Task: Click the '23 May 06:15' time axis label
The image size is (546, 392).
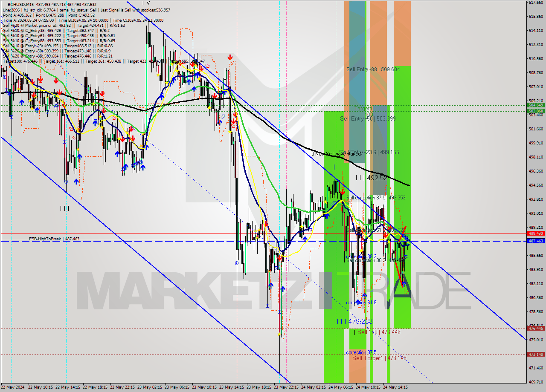Action: [177, 387]
